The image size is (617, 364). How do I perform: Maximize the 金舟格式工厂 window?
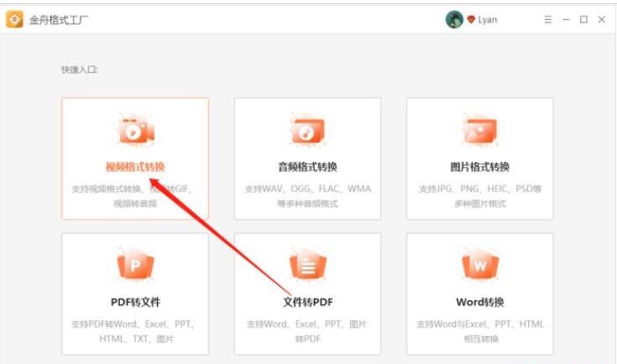click(583, 19)
